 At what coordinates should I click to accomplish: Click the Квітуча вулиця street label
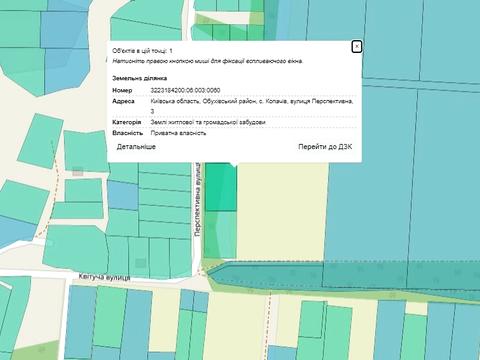pos(104,277)
